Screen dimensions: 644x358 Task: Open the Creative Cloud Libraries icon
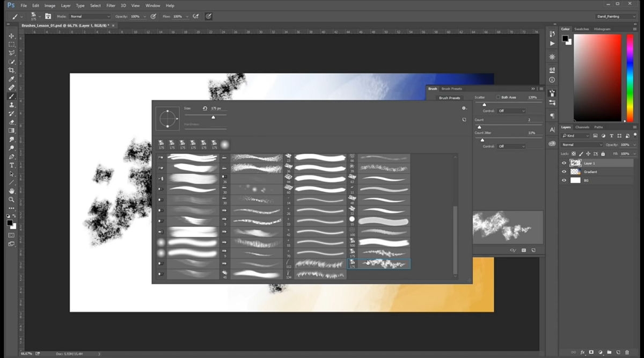tap(552, 144)
